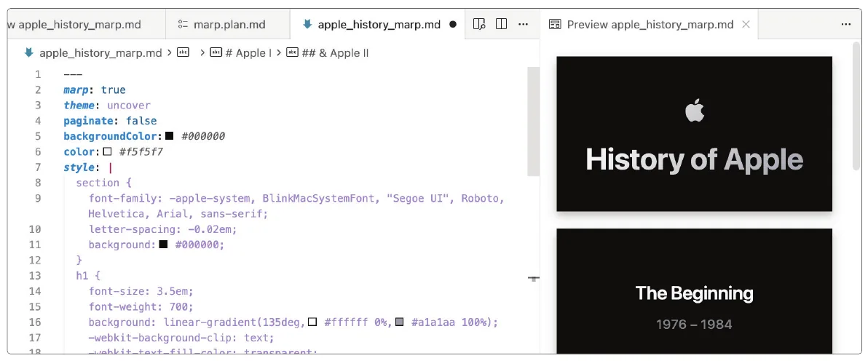Click '-webkit-background-clip: text;' line
Image resolution: width=868 pixels, height=361 pixels.
tap(181, 338)
